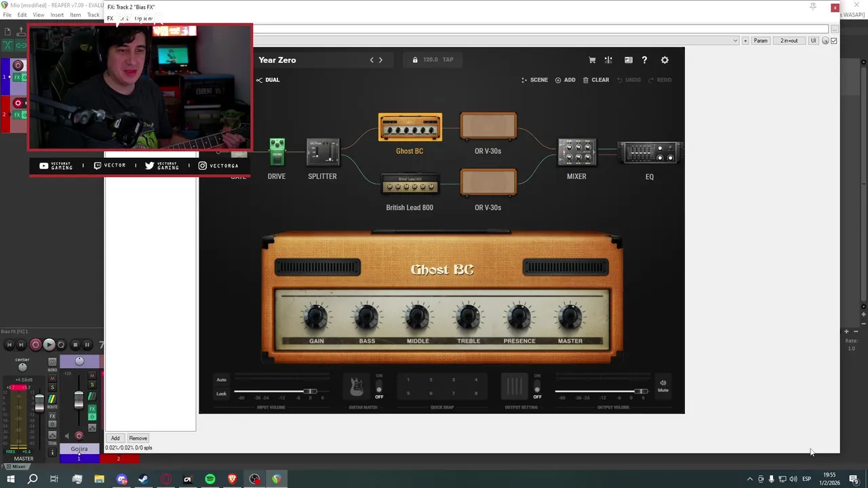Click the GAIN knob on Ghost BC
Screen dimensions: 868x488
(x=316, y=317)
